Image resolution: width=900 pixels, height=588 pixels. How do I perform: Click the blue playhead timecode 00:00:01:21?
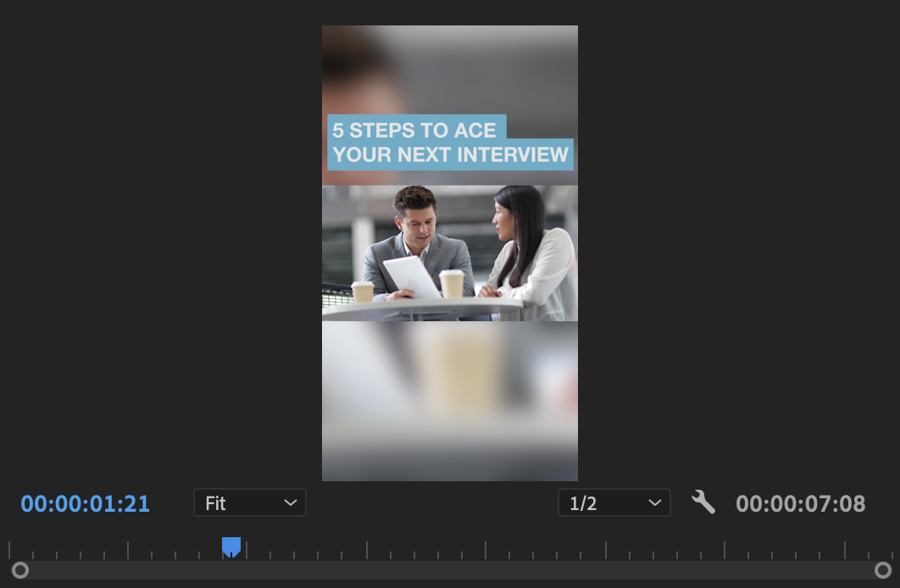pyautogui.click(x=85, y=503)
